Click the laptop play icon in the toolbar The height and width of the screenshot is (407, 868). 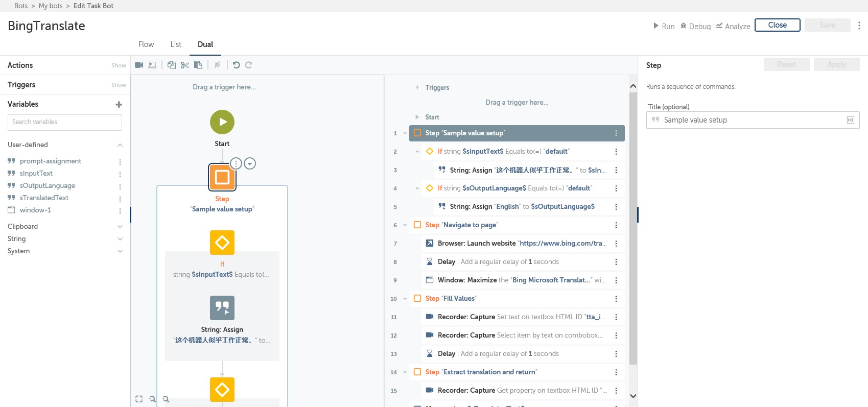pos(152,65)
